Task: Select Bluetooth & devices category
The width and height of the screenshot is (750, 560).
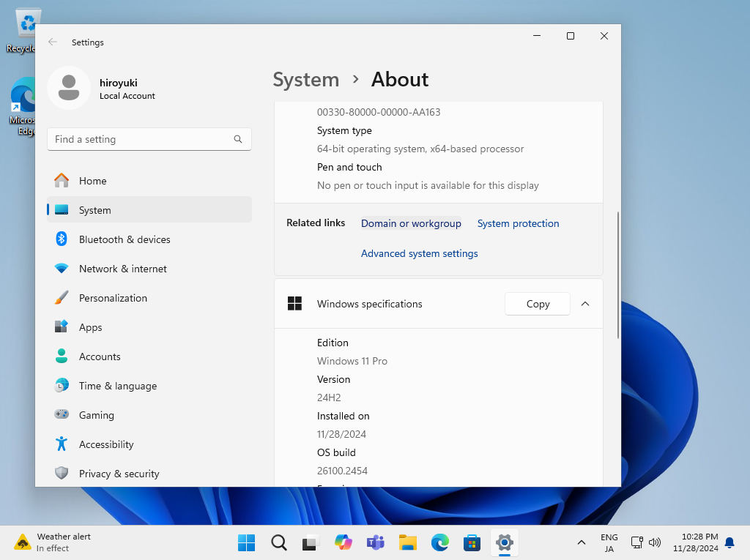Action: pos(149,239)
